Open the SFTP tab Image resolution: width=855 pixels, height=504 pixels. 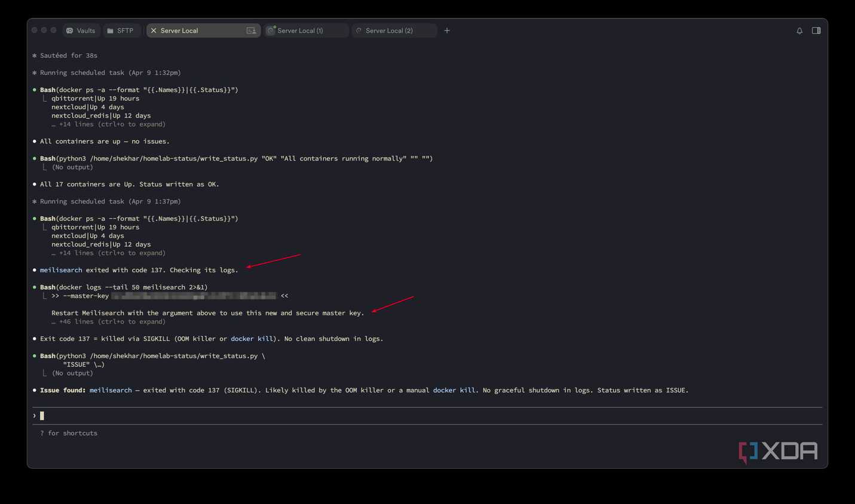click(121, 30)
